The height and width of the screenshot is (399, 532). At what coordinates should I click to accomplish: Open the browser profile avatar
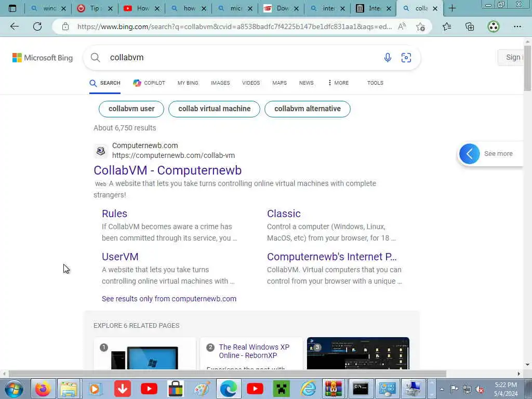click(494, 26)
